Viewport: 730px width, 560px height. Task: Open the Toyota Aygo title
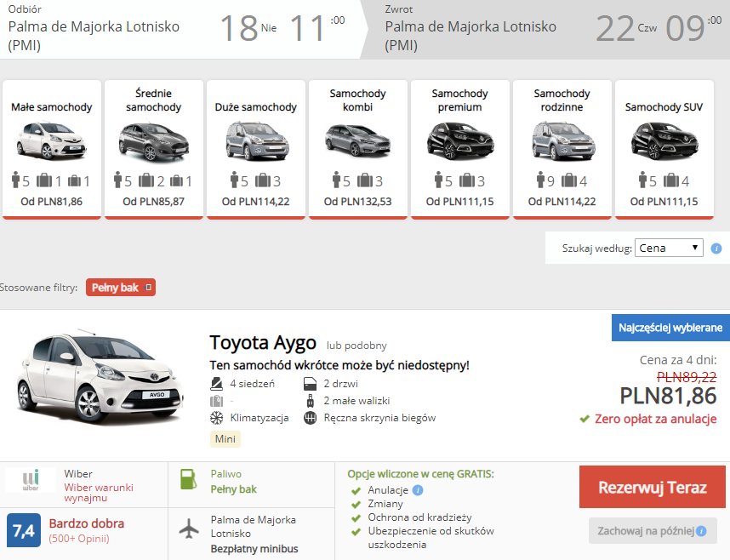263,343
